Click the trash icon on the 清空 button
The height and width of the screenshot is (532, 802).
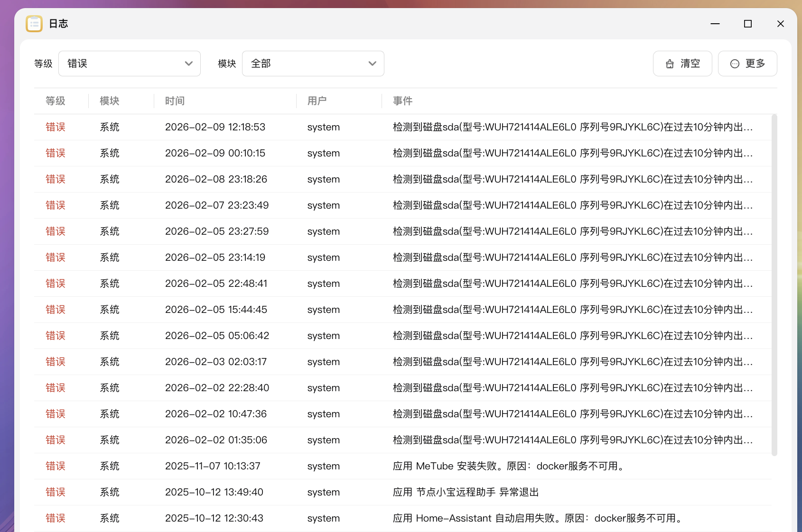pyautogui.click(x=669, y=63)
